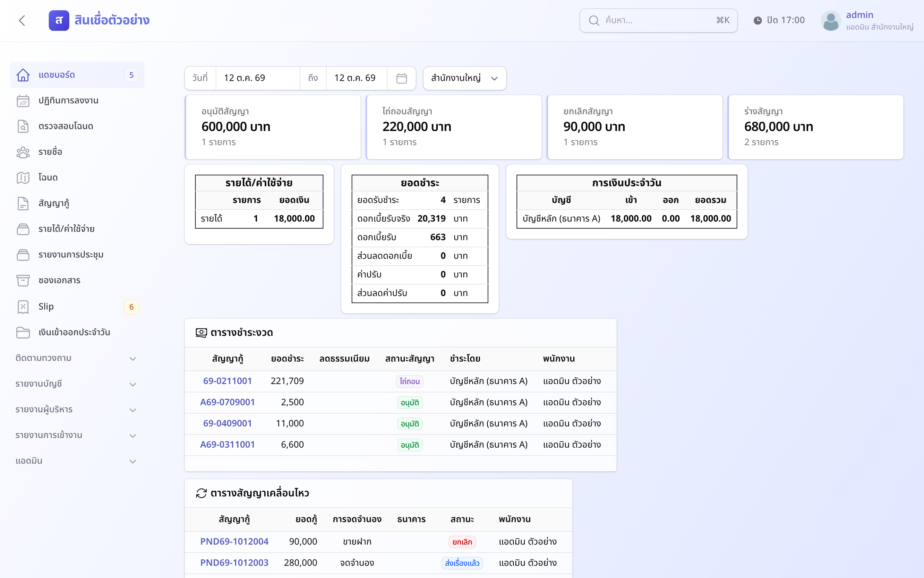Click the purple ส app logo

pyautogui.click(x=59, y=20)
